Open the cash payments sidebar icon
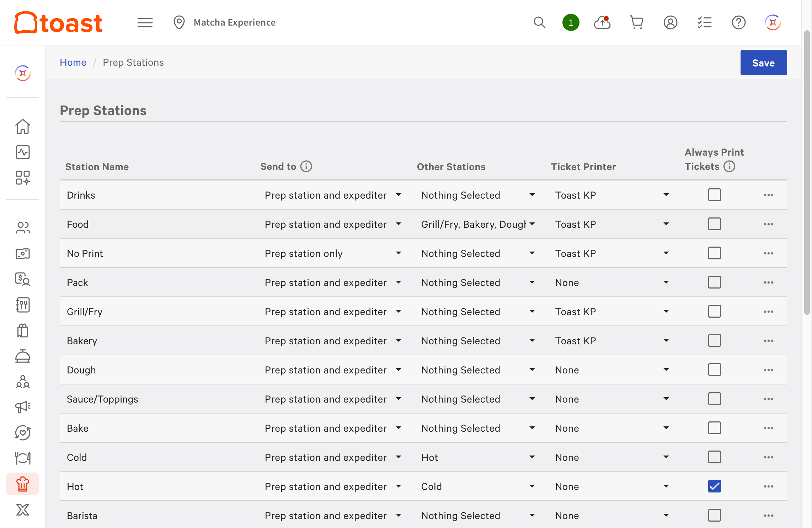The image size is (812, 528). pyautogui.click(x=23, y=253)
